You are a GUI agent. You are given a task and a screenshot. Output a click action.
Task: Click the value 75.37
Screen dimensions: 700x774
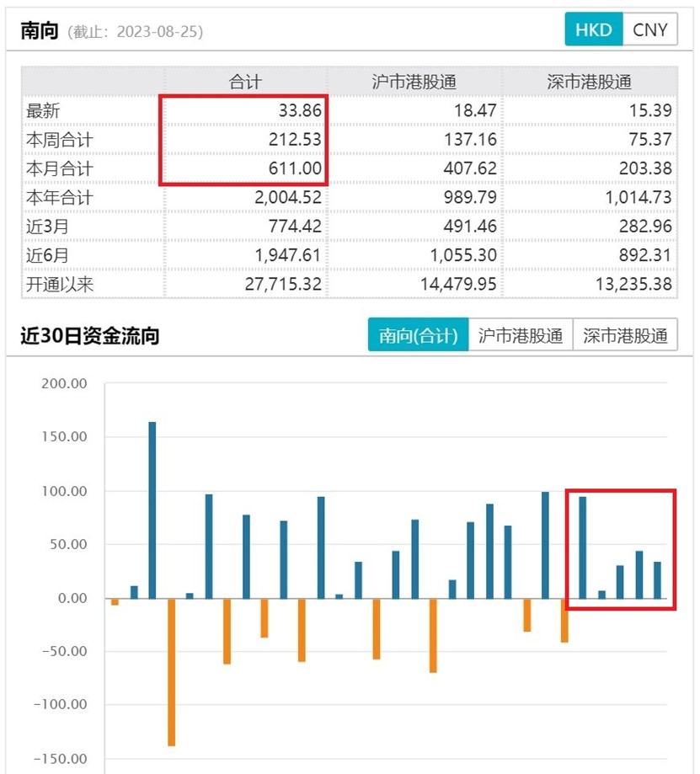(x=650, y=139)
